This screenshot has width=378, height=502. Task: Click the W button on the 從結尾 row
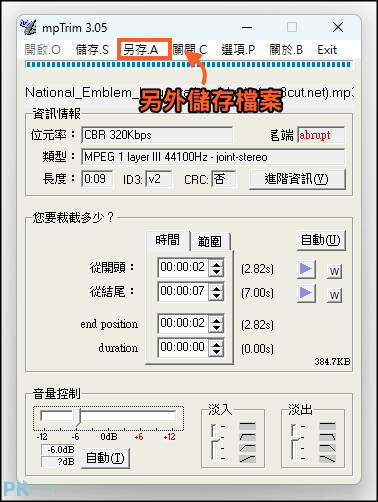[334, 295]
